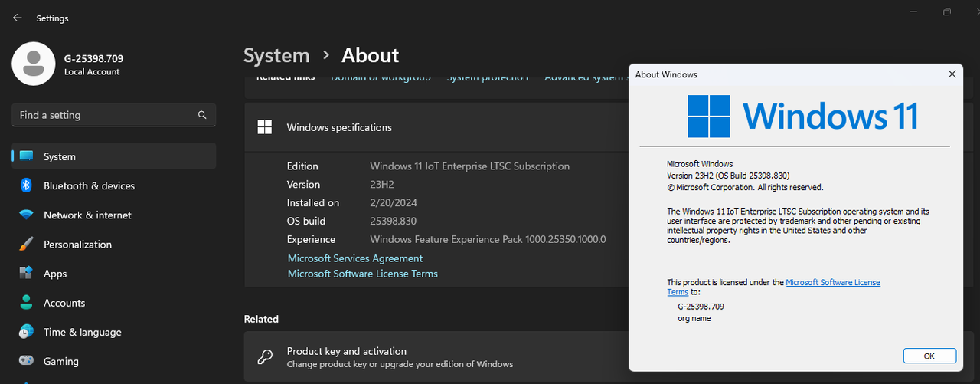
Task: Click the Apps icon in sidebar
Action: tap(26, 273)
